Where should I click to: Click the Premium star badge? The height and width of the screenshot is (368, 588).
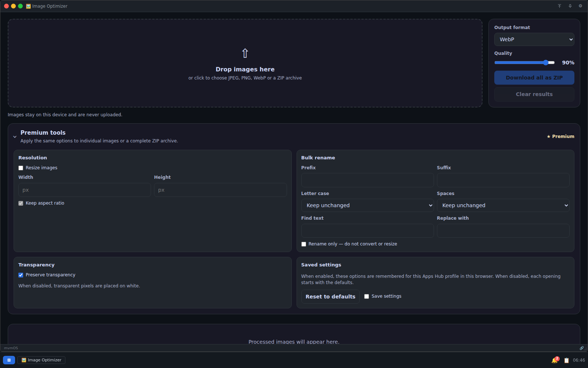[x=560, y=136]
